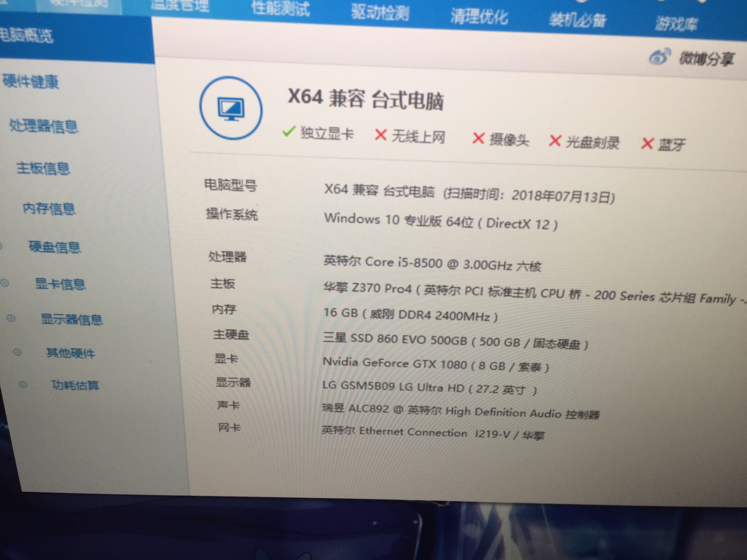
Task: Click the 显卡 label in the spec list
Action: 226,358
